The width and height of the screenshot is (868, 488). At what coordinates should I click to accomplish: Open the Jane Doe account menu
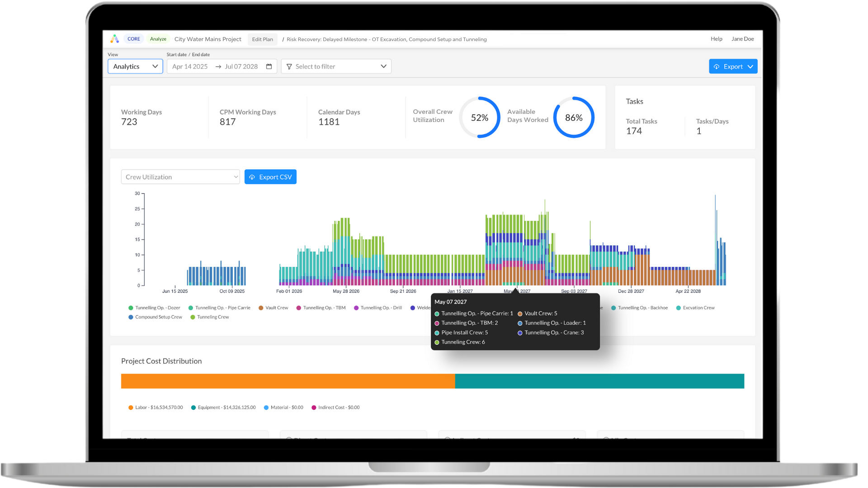point(743,39)
